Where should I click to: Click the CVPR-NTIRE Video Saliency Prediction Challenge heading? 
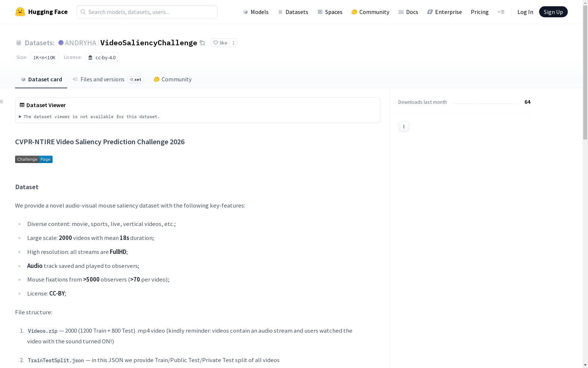point(100,142)
